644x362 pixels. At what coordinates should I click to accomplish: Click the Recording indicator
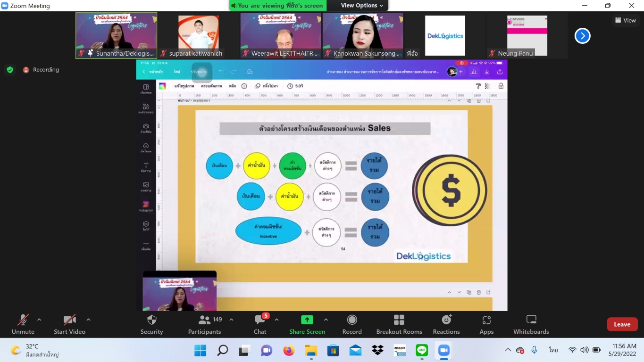(x=41, y=70)
